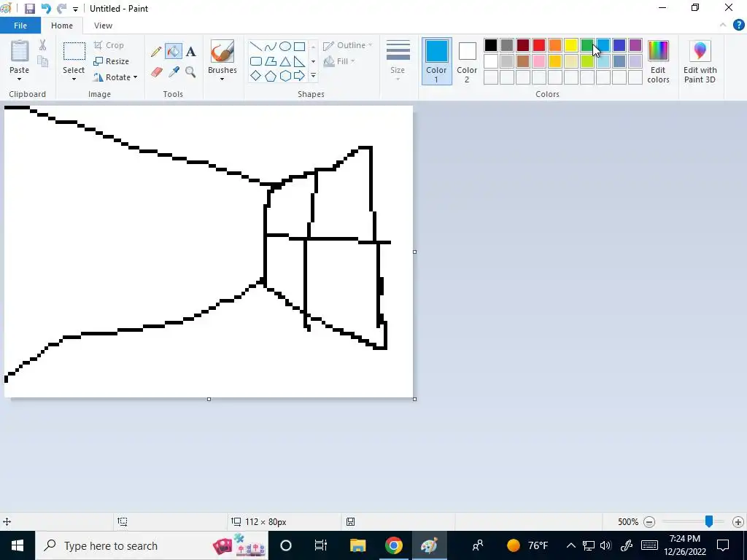Image resolution: width=747 pixels, height=560 pixels.
Task: Expand the Shapes gallery more arrow
Action: coord(314,76)
